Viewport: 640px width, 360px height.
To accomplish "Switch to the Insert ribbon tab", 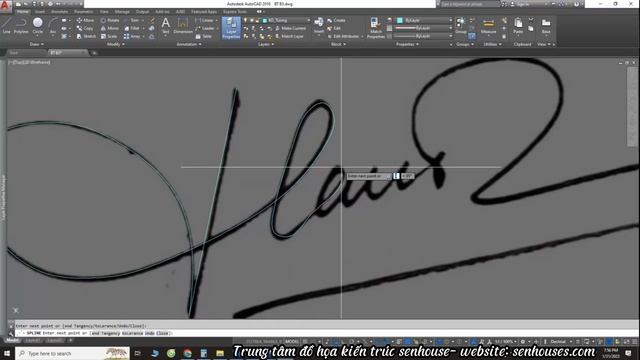I will (x=40, y=12).
